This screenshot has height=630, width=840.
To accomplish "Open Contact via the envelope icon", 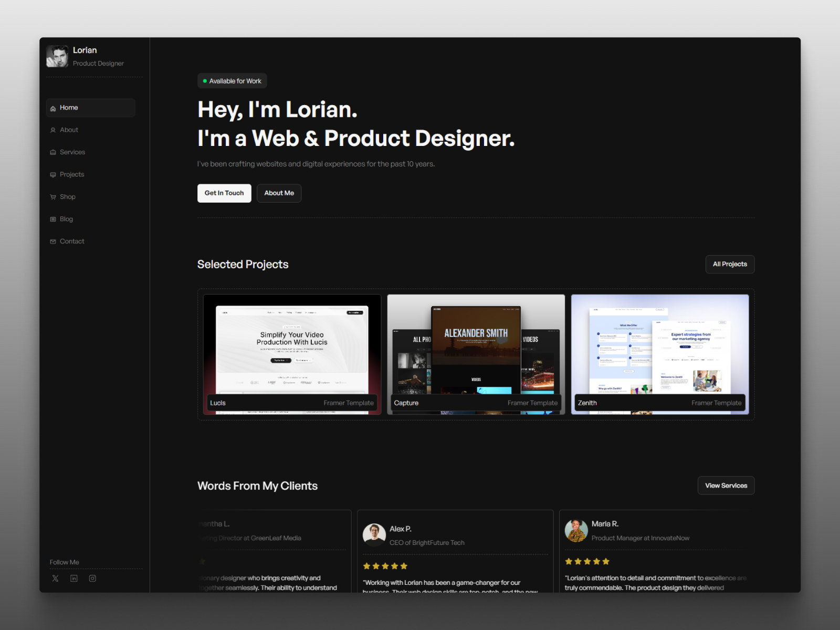I will [x=54, y=241].
